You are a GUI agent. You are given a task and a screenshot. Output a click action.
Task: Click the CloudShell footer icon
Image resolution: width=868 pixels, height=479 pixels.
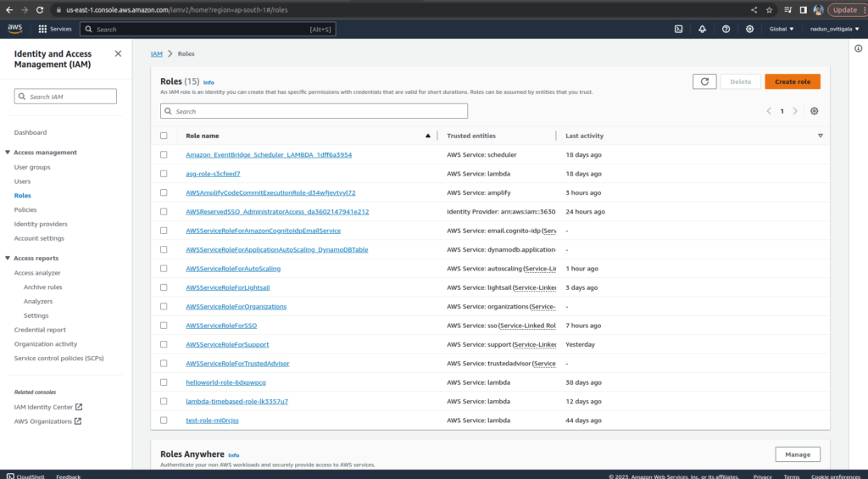pos(10,476)
